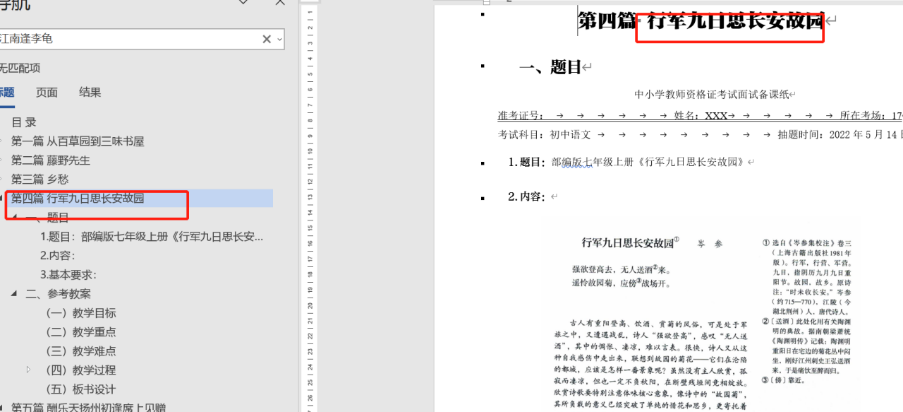Open the (五)板书设计 heading
Screen dimensions: 903x412
point(81,389)
